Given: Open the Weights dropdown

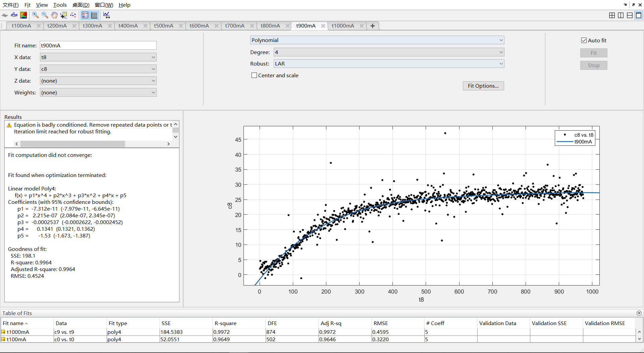Looking at the screenshot, I should coord(98,92).
